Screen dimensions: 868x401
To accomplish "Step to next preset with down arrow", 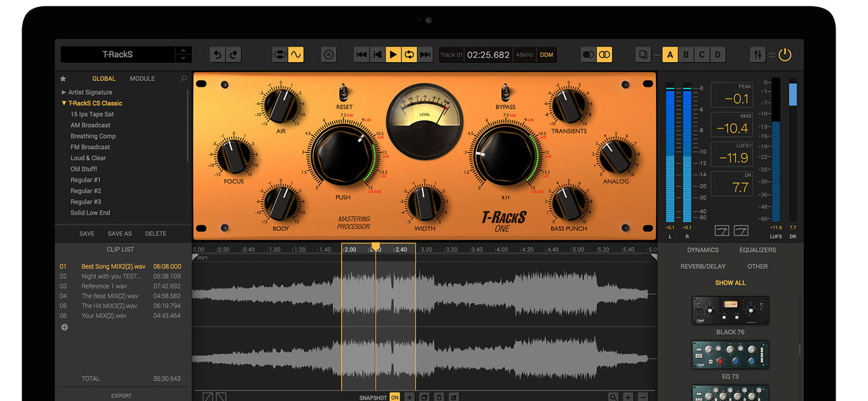I will coord(182,58).
